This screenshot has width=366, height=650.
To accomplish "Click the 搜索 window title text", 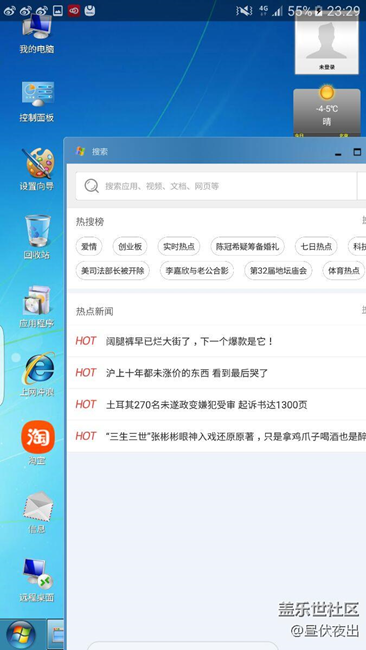I will tap(100, 152).
